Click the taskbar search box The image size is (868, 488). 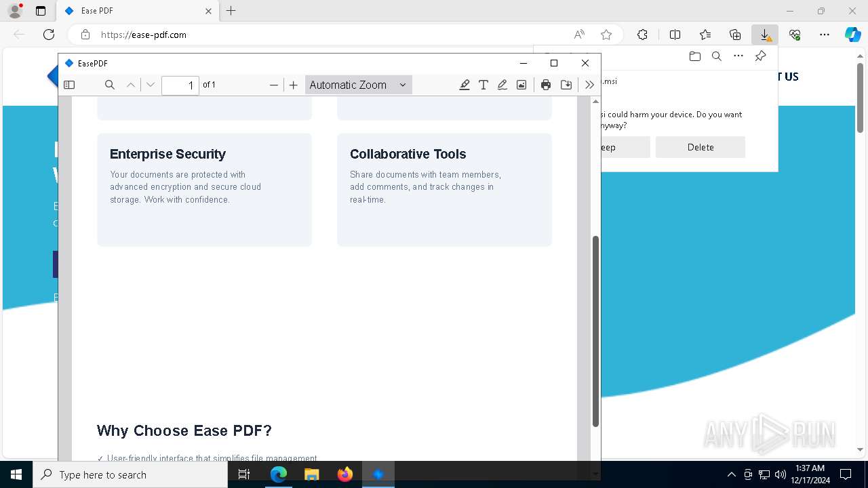(130, 474)
